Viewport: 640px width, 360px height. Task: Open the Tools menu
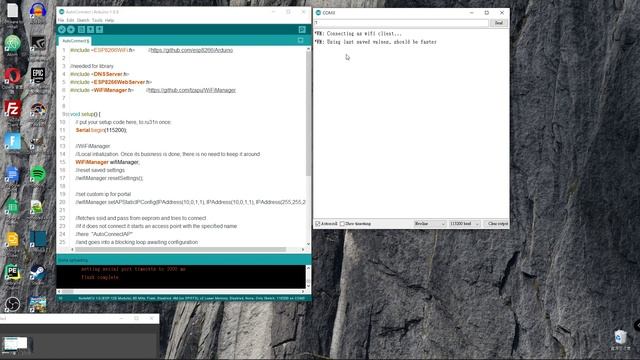97,20
